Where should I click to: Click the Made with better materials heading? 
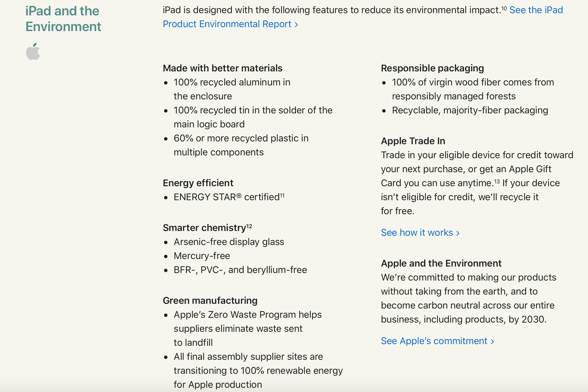(223, 68)
